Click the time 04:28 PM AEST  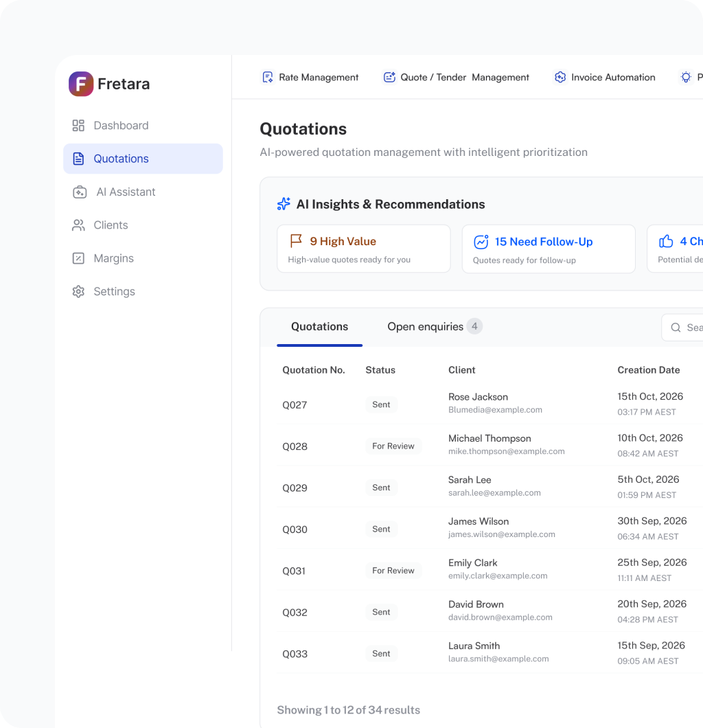(x=647, y=619)
